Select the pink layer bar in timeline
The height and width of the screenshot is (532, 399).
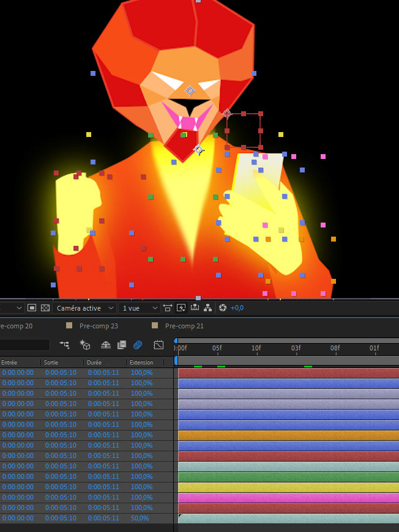click(x=288, y=498)
